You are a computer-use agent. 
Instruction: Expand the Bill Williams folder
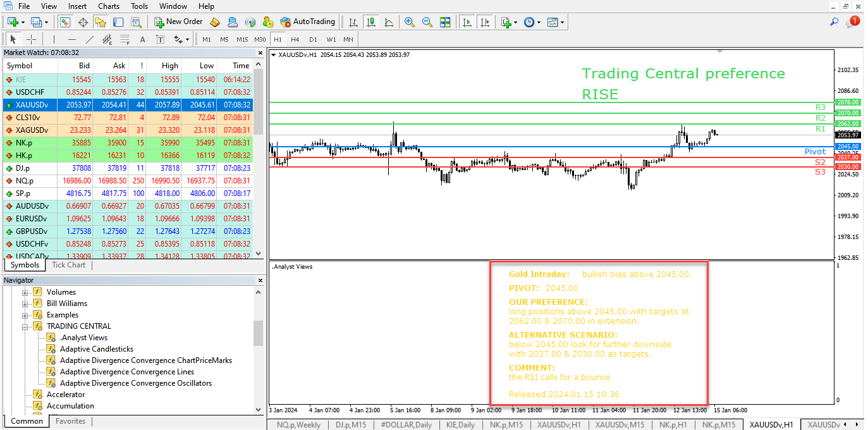tap(26, 304)
